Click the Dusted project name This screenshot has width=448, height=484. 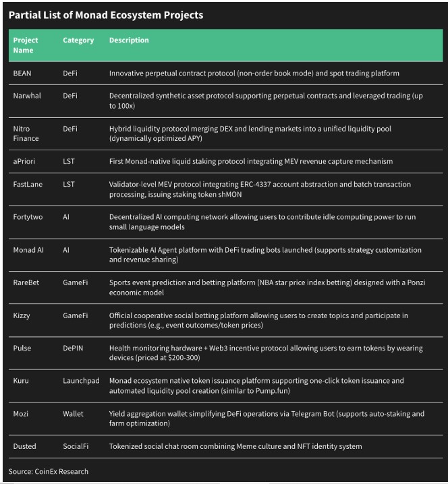click(24, 446)
